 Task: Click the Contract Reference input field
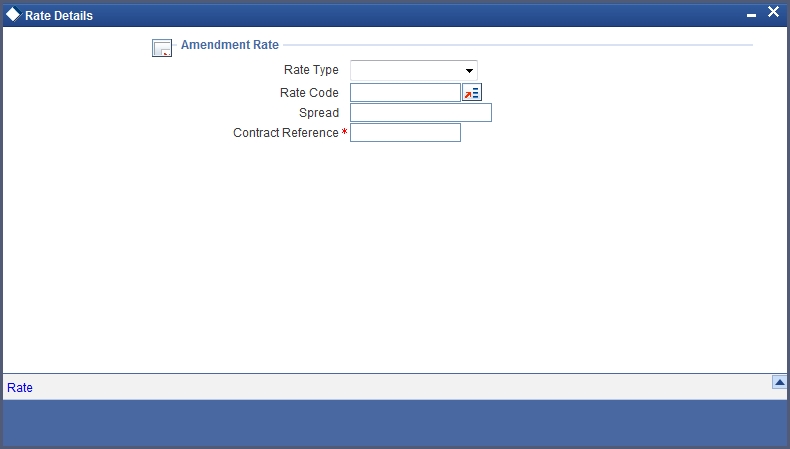pos(405,133)
